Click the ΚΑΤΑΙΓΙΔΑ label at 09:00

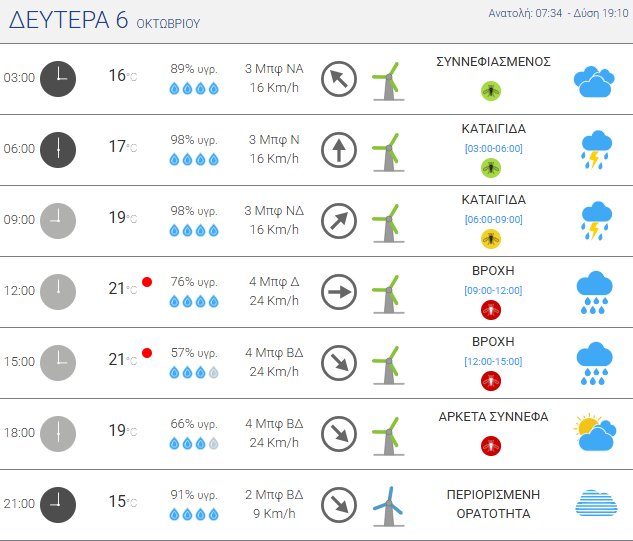pos(493,200)
